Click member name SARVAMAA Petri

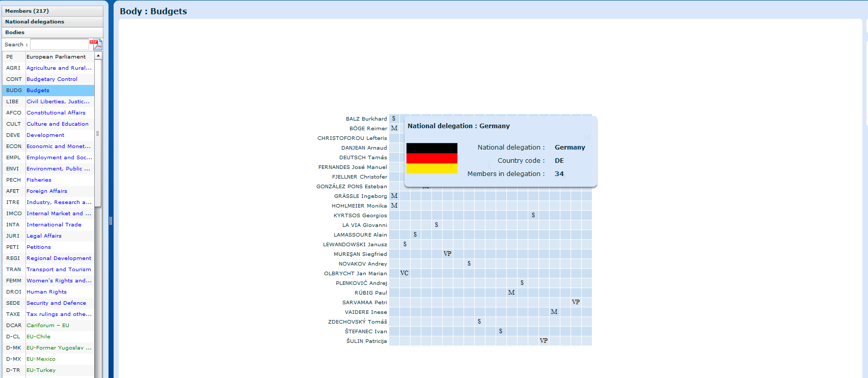(x=365, y=302)
